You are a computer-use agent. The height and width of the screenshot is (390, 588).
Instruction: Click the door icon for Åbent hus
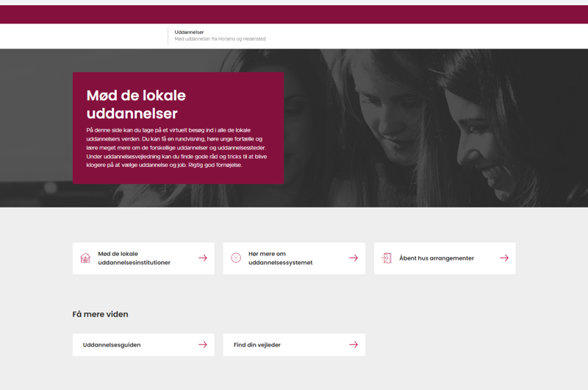point(387,258)
